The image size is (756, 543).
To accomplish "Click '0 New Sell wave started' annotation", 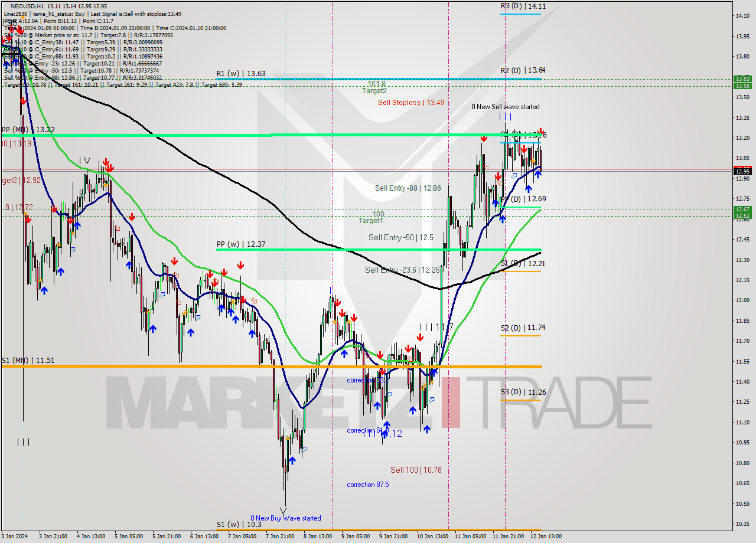I will (x=505, y=107).
